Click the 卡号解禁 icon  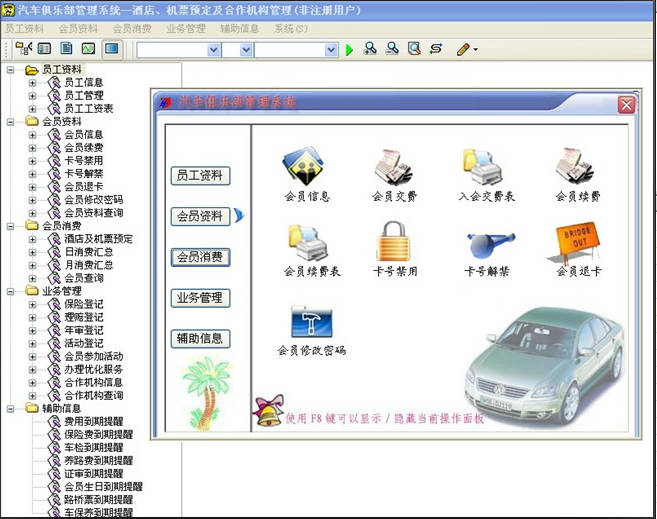[x=489, y=245]
